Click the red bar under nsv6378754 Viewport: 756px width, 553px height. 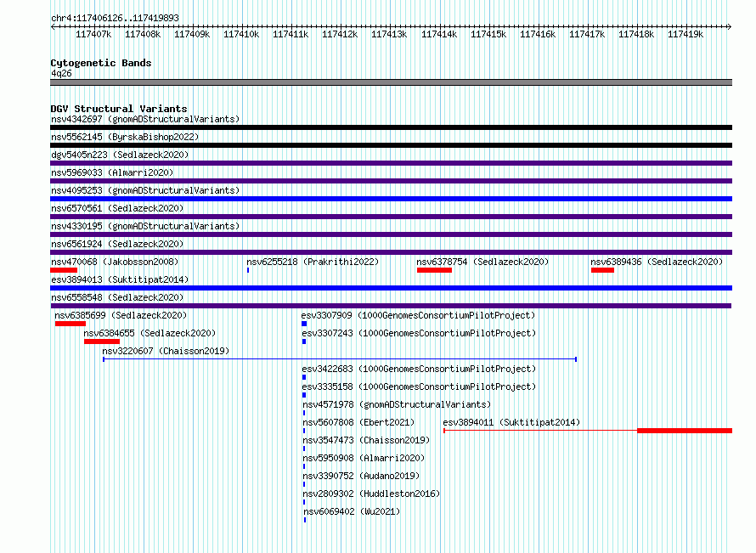pos(434,270)
